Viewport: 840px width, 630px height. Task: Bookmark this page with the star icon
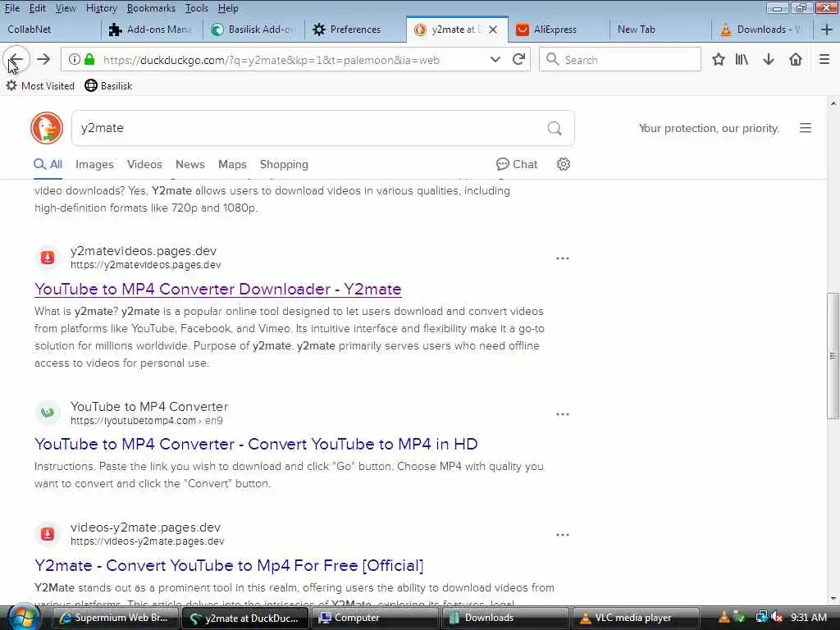coord(719,59)
